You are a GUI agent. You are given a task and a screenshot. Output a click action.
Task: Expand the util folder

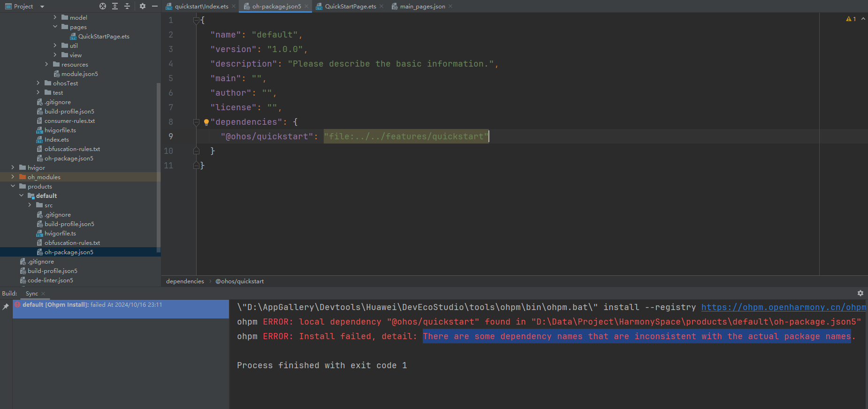pyautogui.click(x=55, y=45)
